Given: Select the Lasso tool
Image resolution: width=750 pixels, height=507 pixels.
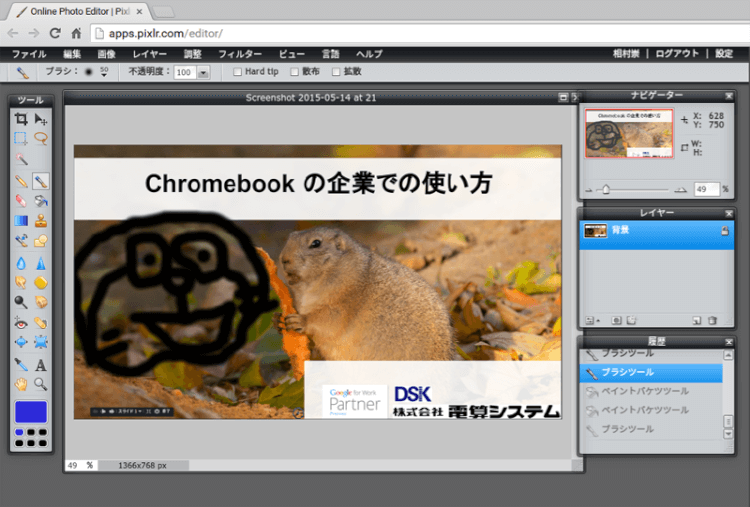Looking at the screenshot, I should click(41, 139).
